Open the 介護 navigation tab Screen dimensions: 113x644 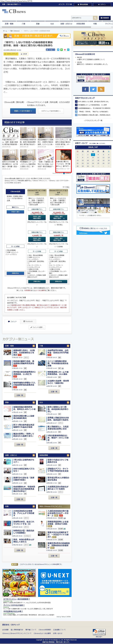pos(23,24)
